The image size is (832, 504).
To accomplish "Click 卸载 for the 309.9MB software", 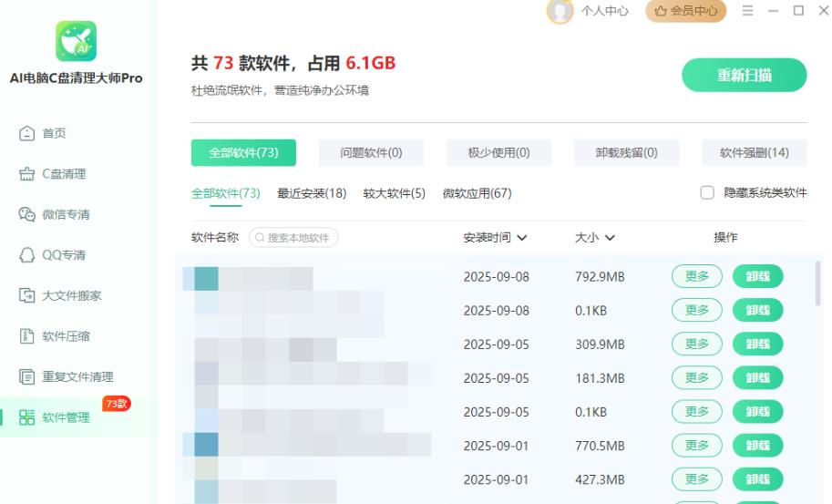I will pos(757,344).
